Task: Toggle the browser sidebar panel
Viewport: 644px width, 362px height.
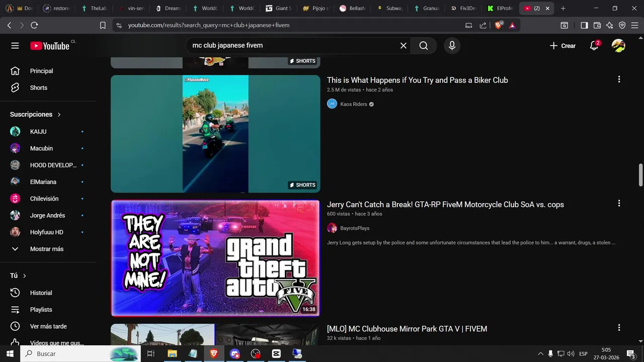Action: pyautogui.click(x=584, y=25)
